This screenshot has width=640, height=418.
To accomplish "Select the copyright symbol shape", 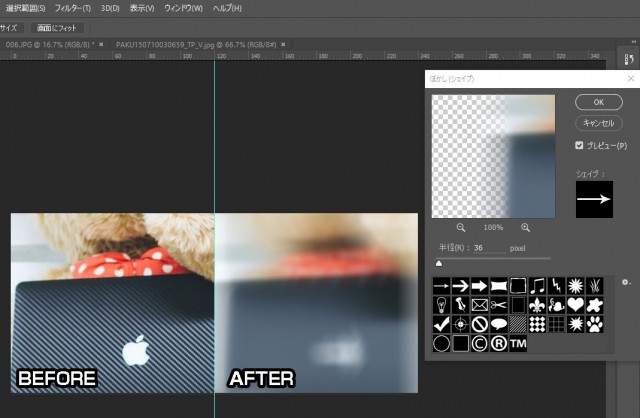I will [480, 344].
